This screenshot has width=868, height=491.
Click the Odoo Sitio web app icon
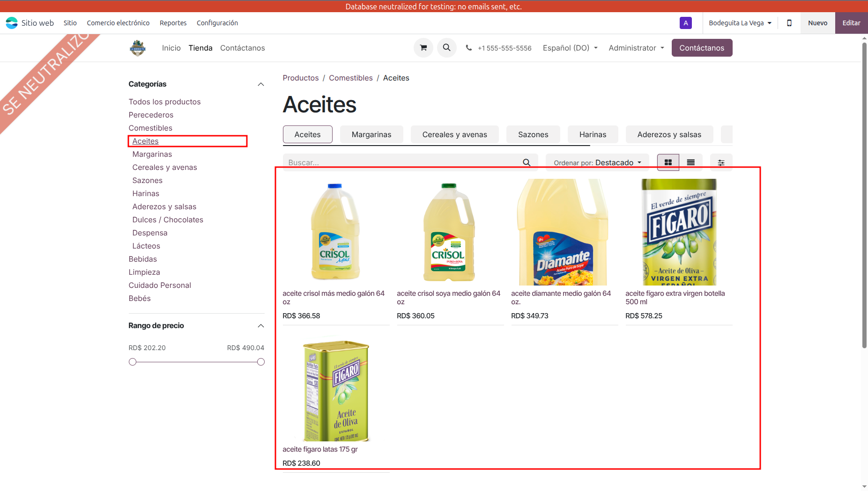click(x=12, y=23)
